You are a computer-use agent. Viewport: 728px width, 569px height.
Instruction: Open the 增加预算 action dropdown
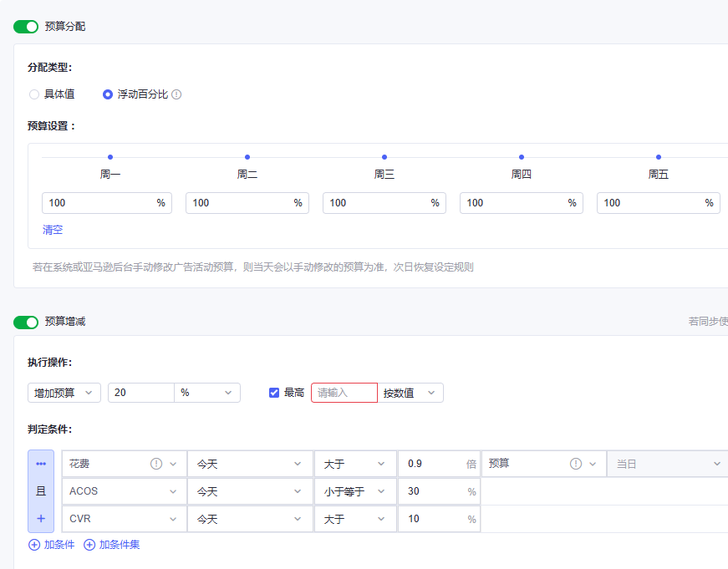click(64, 393)
